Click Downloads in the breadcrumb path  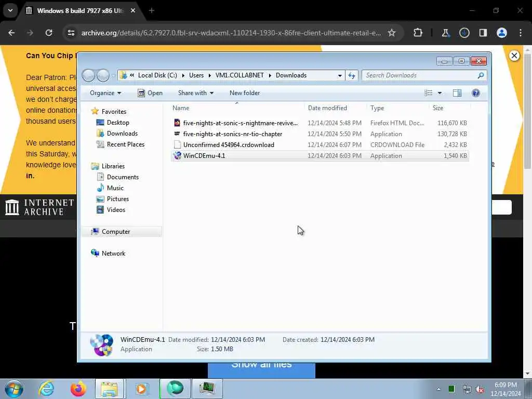pos(291,75)
